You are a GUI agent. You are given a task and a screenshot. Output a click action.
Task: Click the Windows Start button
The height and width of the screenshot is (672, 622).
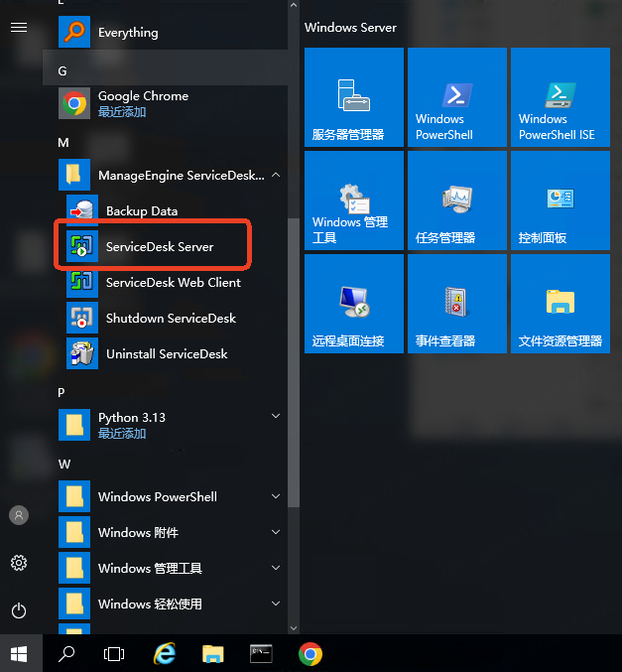click(19, 654)
